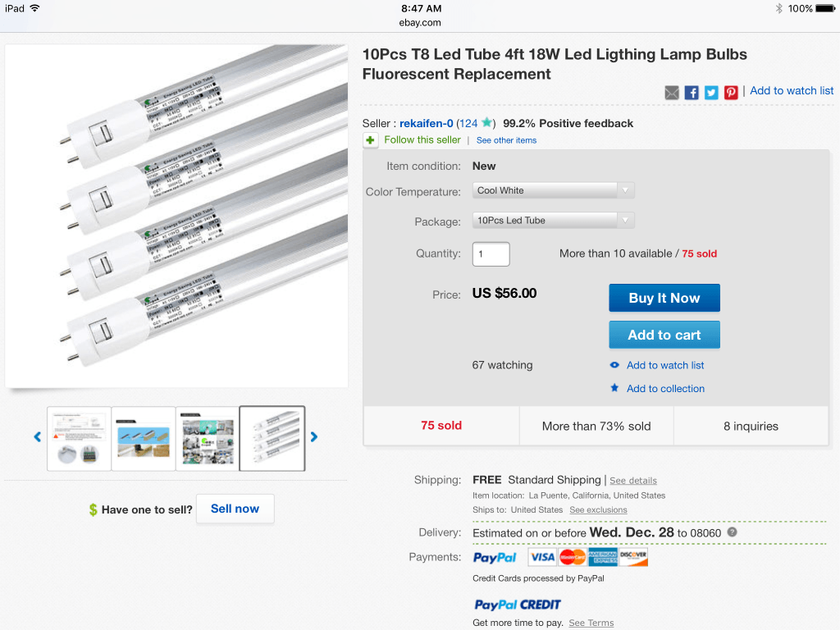Select the specification sheet thumbnail
840x630 pixels.
[x=79, y=439]
